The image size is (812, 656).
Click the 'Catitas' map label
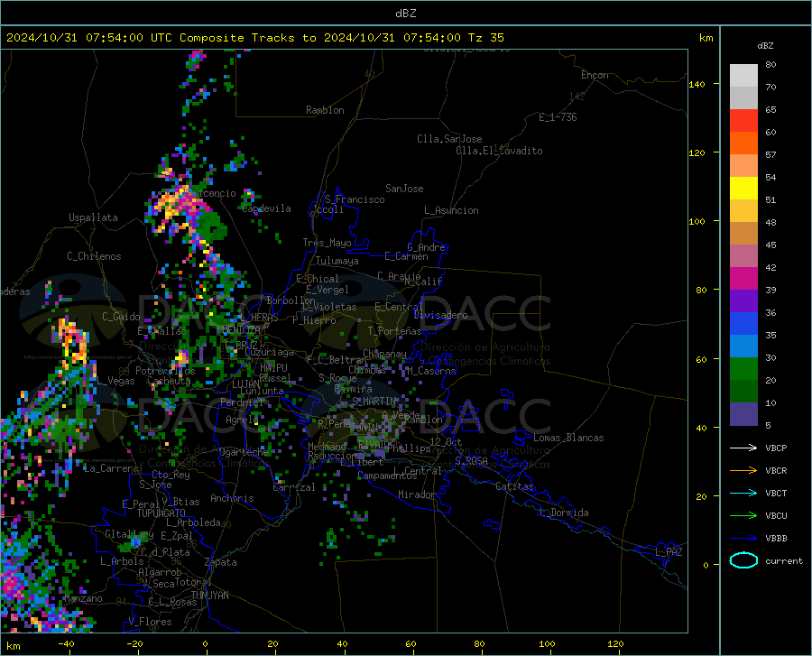[x=514, y=486]
